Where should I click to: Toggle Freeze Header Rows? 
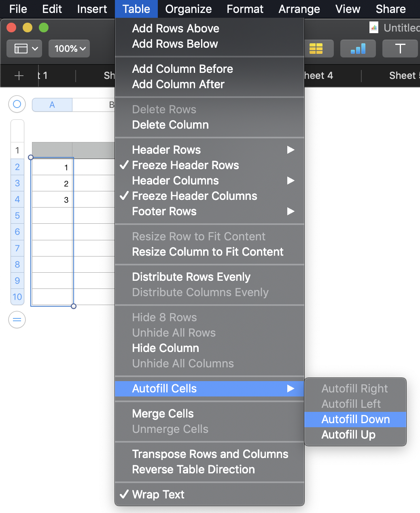185,165
